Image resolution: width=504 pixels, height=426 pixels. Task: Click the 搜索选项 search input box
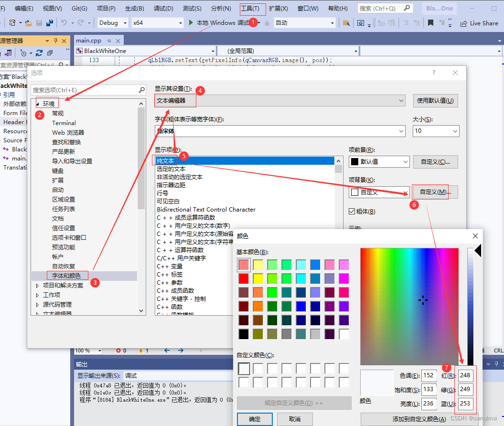click(x=85, y=90)
